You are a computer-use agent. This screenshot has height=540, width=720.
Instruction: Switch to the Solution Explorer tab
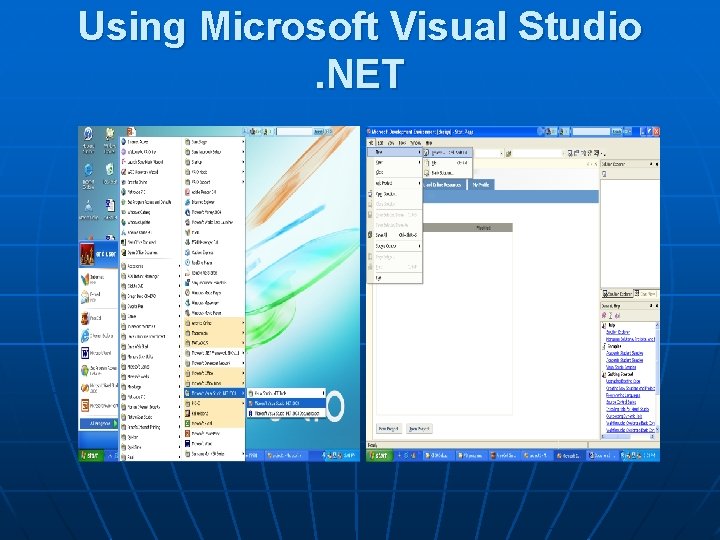tap(617, 294)
